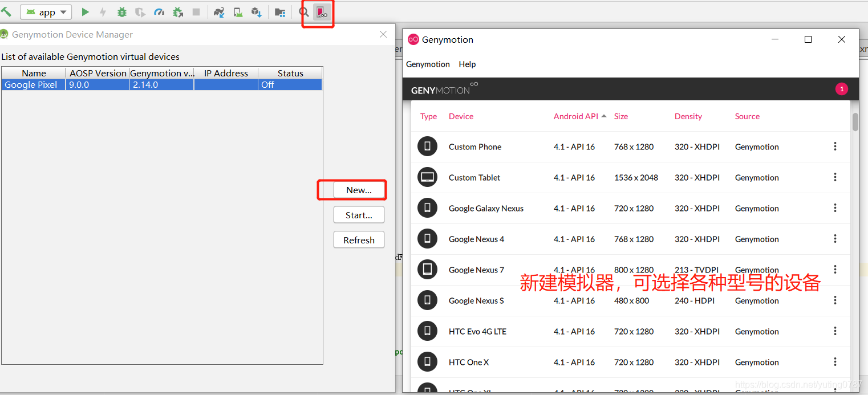Click the HTC Evo 4G LTE phone icon
868x395 pixels.
click(427, 331)
